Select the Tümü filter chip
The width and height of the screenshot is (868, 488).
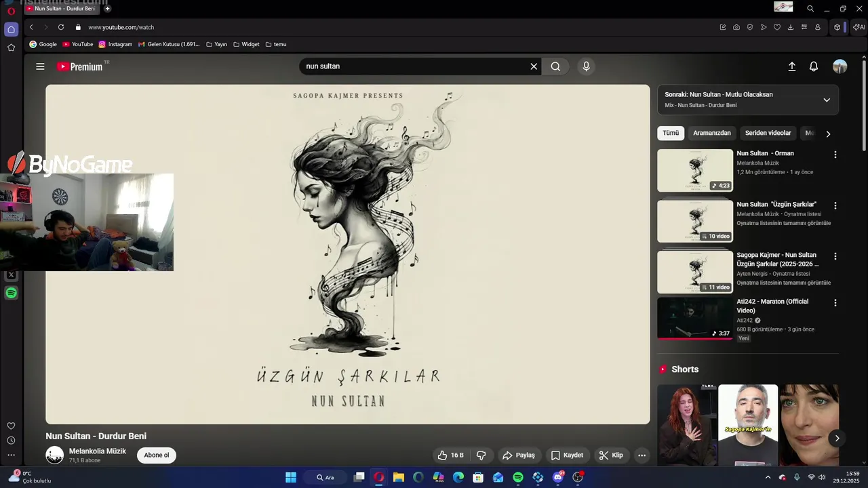coord(671,134)
